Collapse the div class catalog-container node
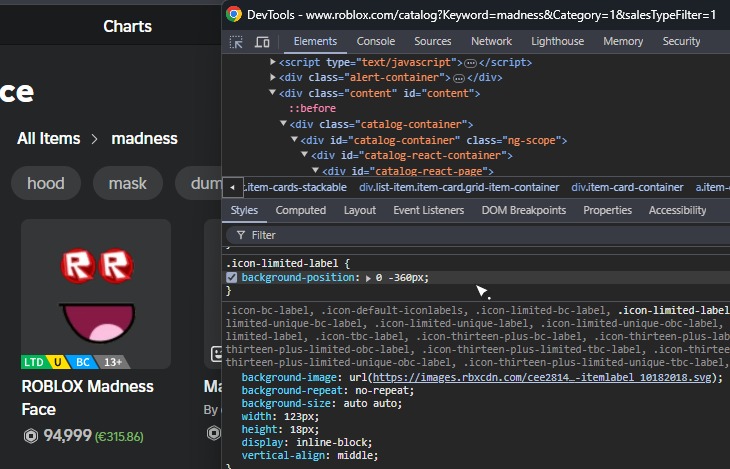Screen dimensions: 730x469 pos(283,123)
